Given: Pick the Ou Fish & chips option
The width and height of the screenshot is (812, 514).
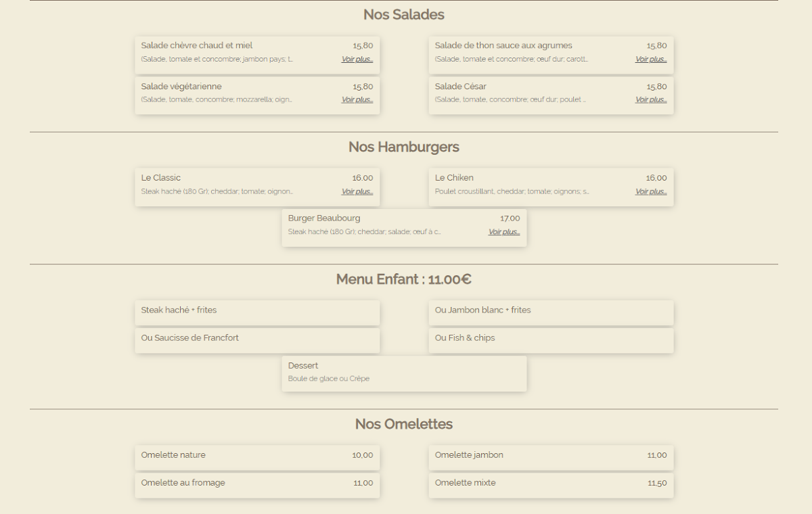Looking at the screenshot, I should 551,340.
